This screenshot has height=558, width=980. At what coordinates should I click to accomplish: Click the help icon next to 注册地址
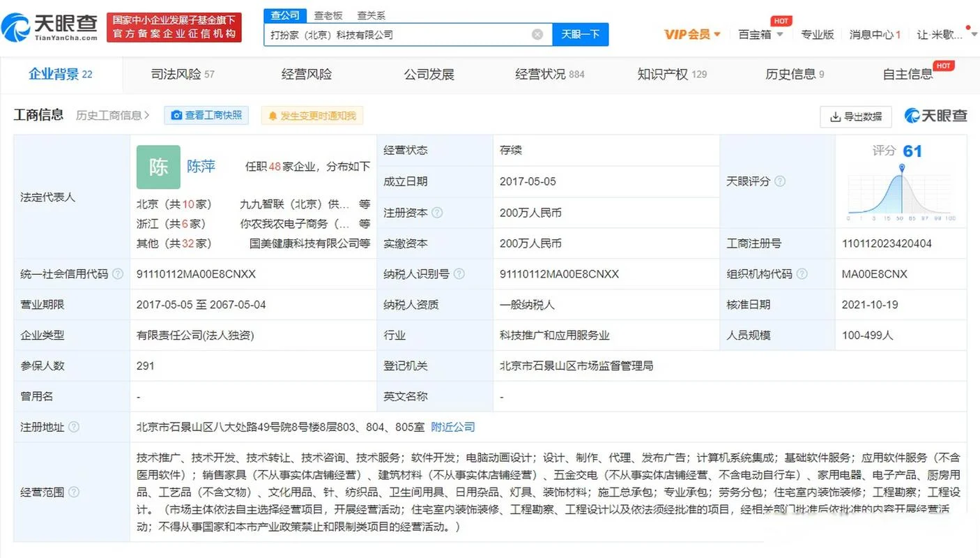pyautogui.click(x=74, y=427)
